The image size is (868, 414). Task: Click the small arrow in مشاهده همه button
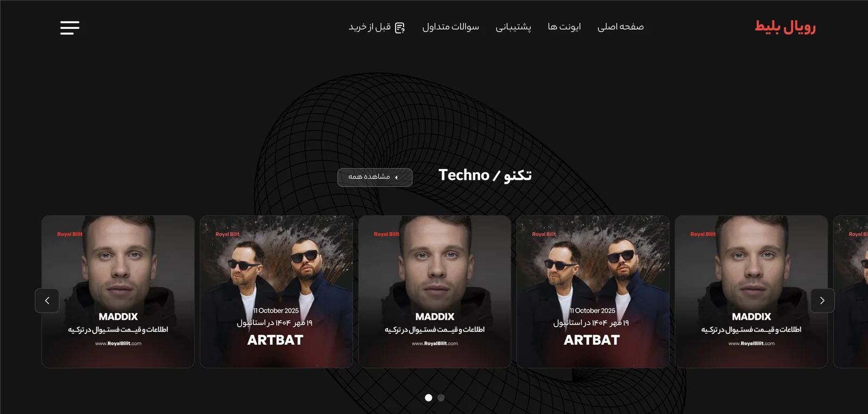tap(397, 177)
